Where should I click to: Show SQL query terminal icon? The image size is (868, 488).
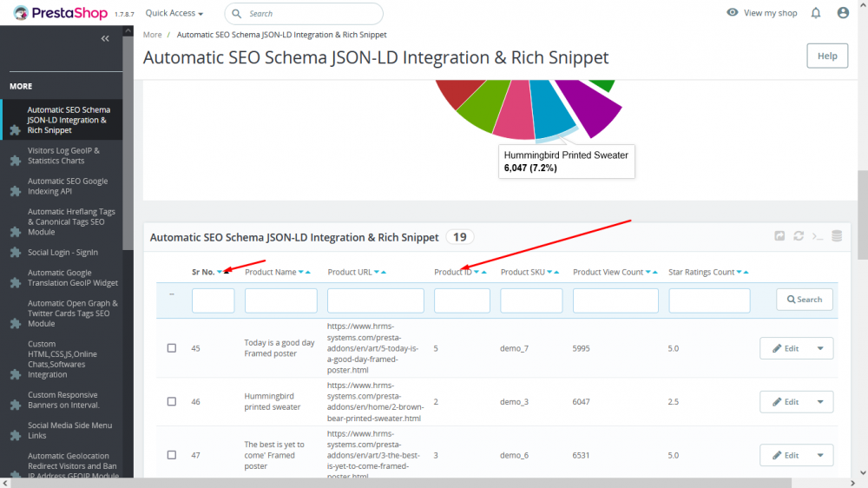point(818,236)
